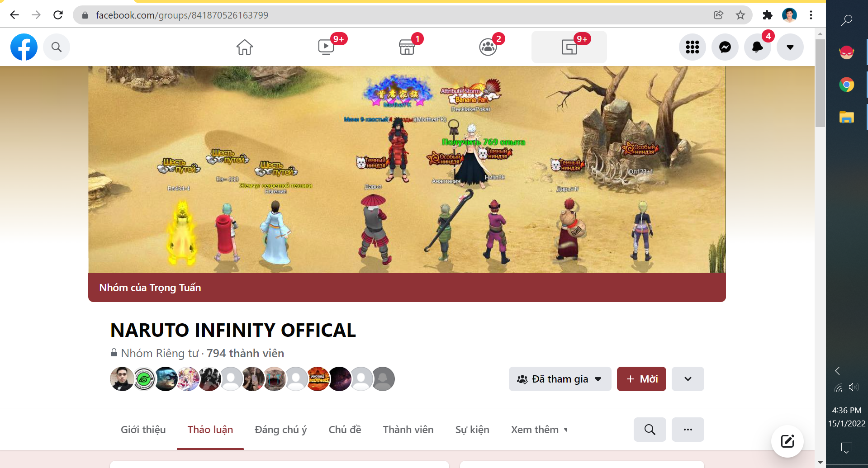Open the "794 thành viên" link

tap(246, 353)
